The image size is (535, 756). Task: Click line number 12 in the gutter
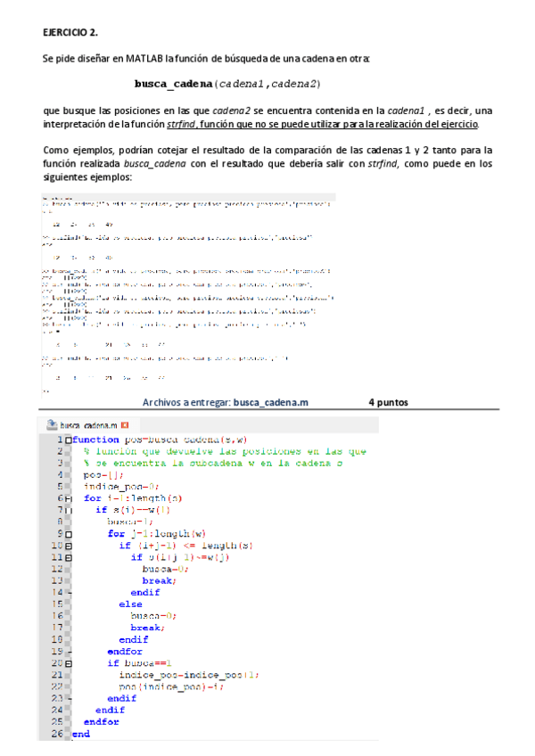coord(57,570)
